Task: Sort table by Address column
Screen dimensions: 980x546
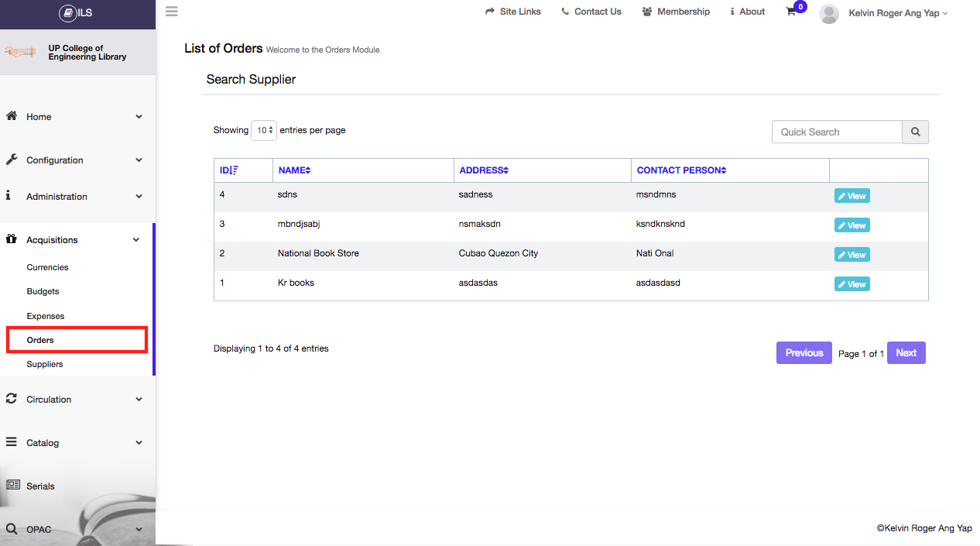Action: click(484, 170)
